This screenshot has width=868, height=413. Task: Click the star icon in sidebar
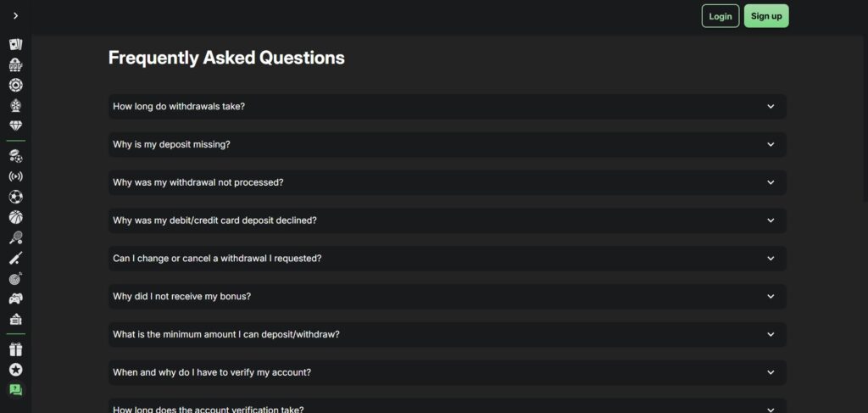point(15,369)
